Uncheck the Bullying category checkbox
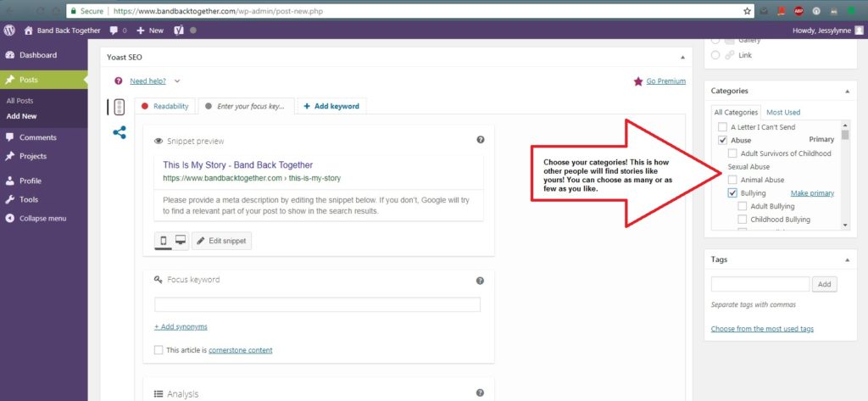This screenshot has height=401, width=868. pos(732,193)
